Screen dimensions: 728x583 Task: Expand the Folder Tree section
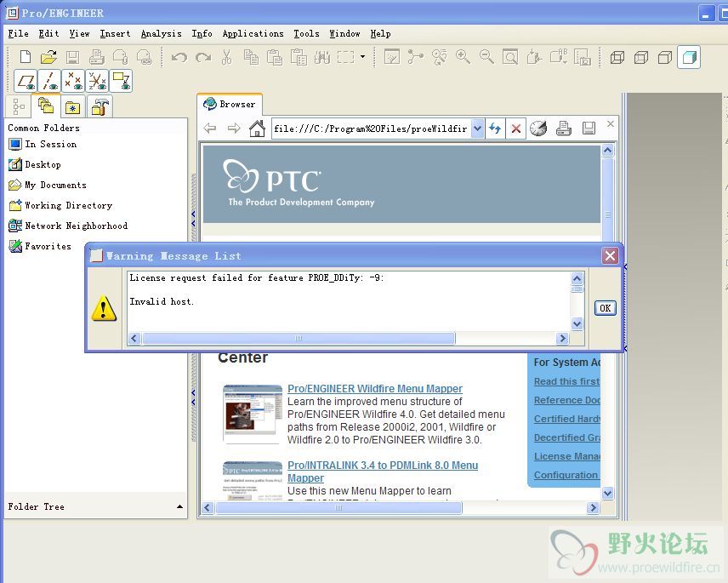179,506
